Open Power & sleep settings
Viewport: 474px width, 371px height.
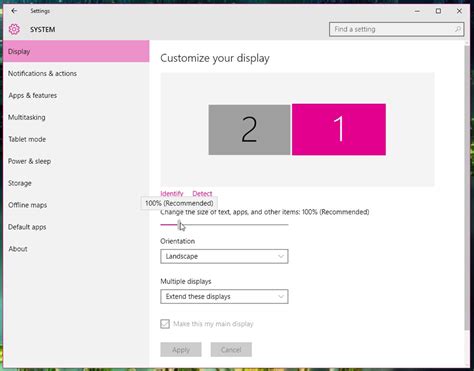click(x=76, y=161)
